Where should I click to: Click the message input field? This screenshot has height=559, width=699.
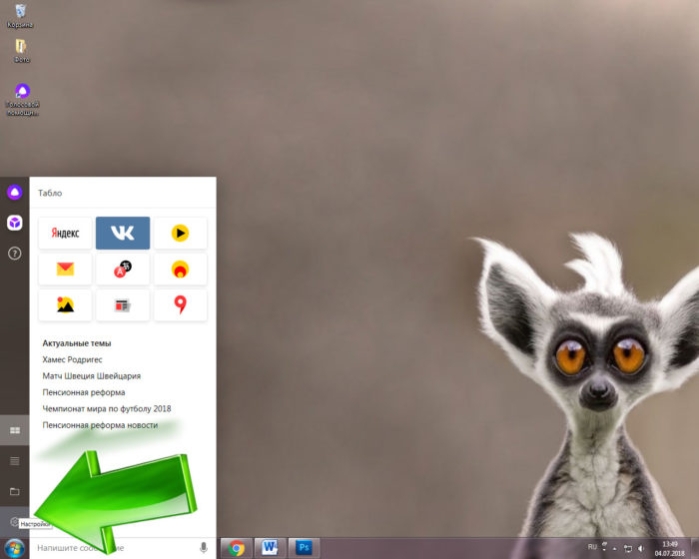114,548
